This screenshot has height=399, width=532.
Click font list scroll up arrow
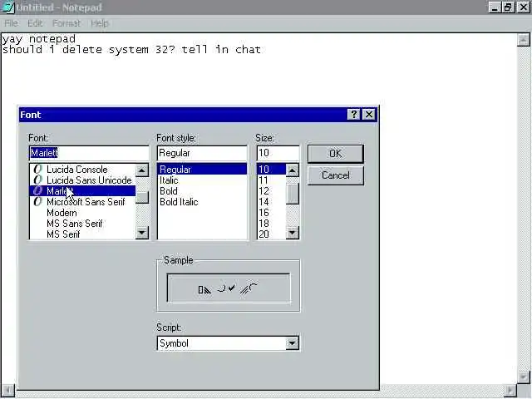pyautogui.click(x=142, y=170)
